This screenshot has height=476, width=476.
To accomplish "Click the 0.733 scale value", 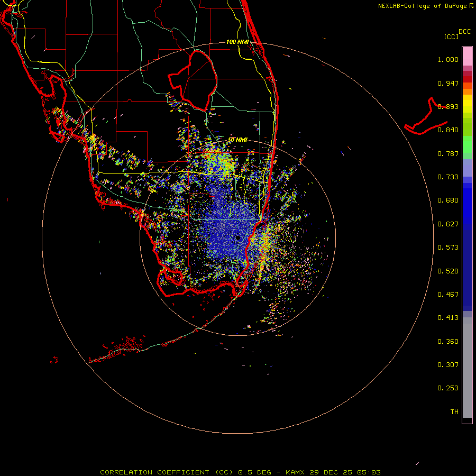I will pyautogui.click(x=448, y=177).
